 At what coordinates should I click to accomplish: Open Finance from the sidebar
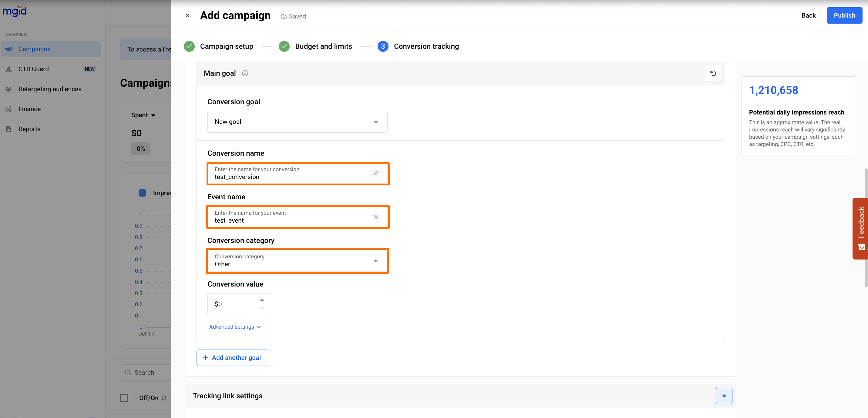click(x=29, y=109)
